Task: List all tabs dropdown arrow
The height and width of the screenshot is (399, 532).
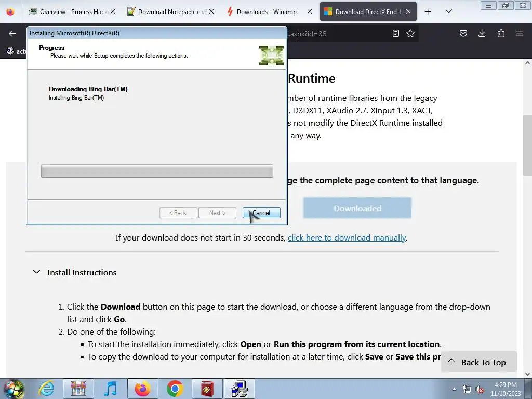Action: (448, 11)
